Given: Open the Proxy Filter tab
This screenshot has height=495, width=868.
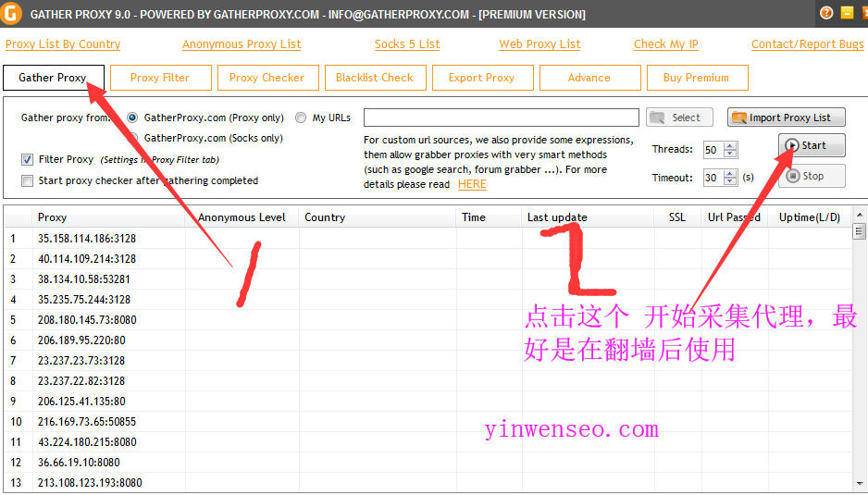Looking at the screenshot, I should (x=160, y=78).
